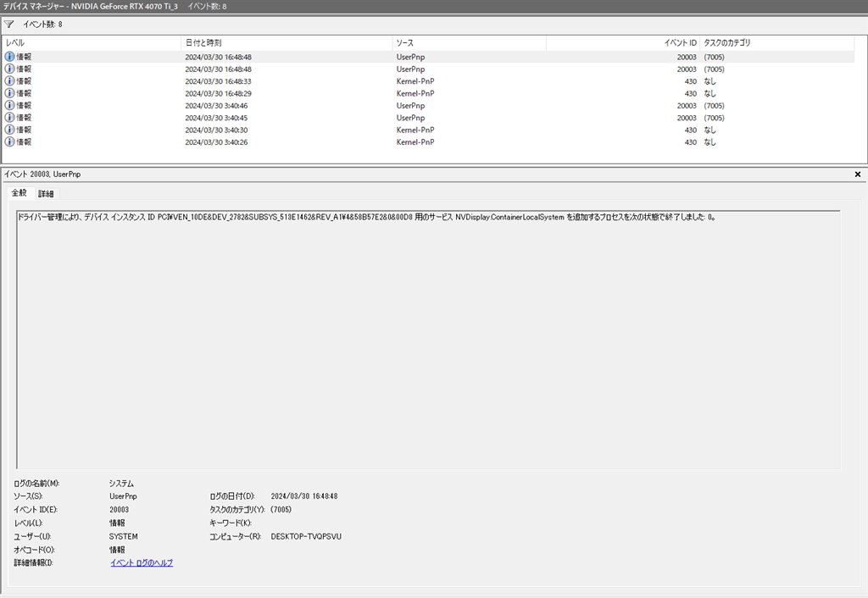Viewport: 868px width, 598px height.
Task: Click info icon of 16:48:29 Kernel-PnP row
Action: 9,93
